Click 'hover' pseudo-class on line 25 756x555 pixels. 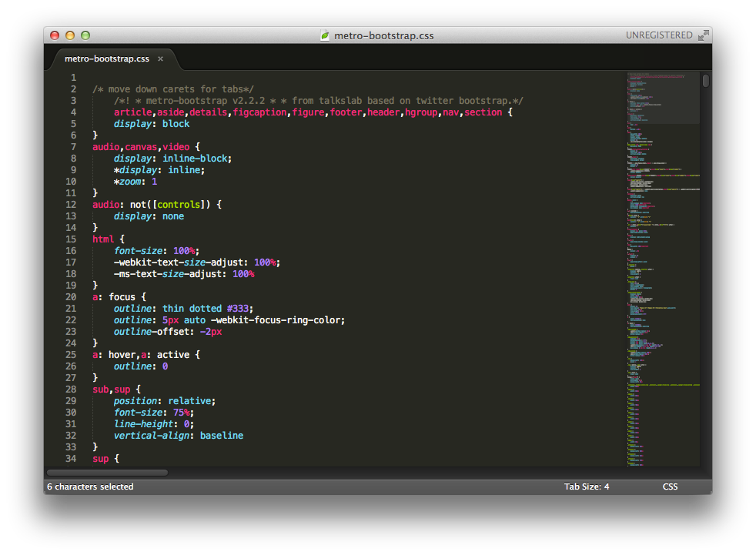pyautogui.click(x=122, y=355)
